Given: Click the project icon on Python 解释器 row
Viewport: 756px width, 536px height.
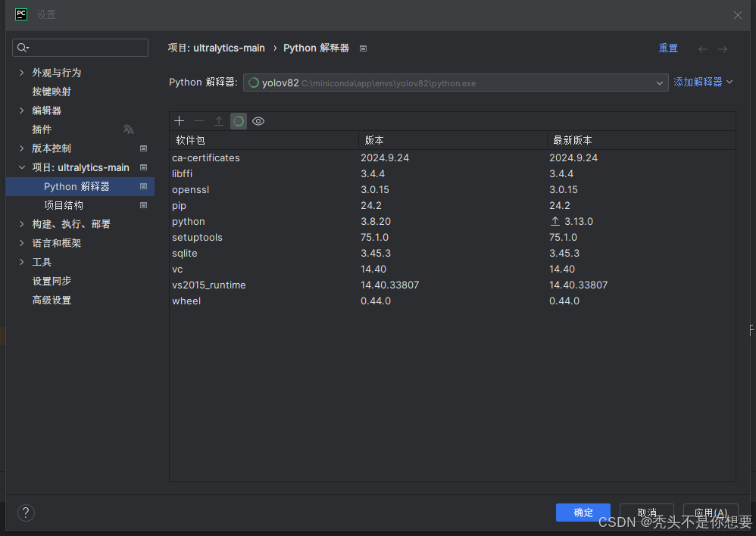Looking at the screenshot, I should pyautogui.click(x=143, y=186).
